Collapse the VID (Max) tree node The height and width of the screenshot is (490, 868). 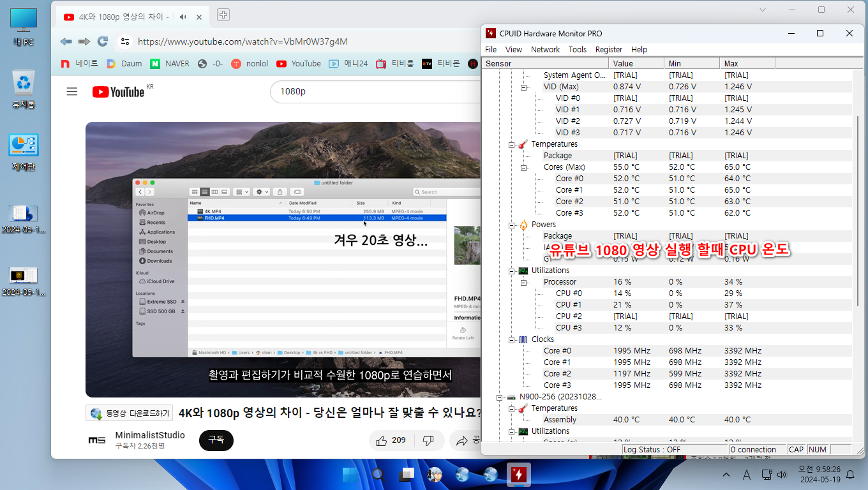pos(523,87)
